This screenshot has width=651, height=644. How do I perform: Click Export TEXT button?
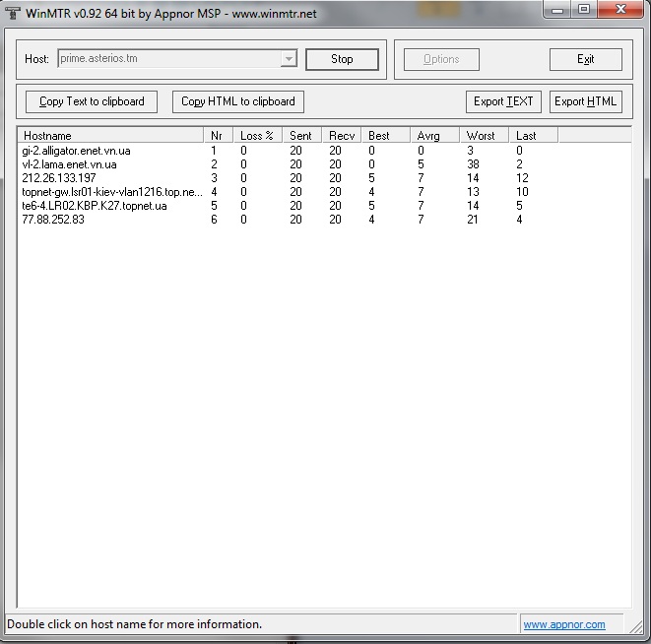pyautogui.click(x=503, y=101)
